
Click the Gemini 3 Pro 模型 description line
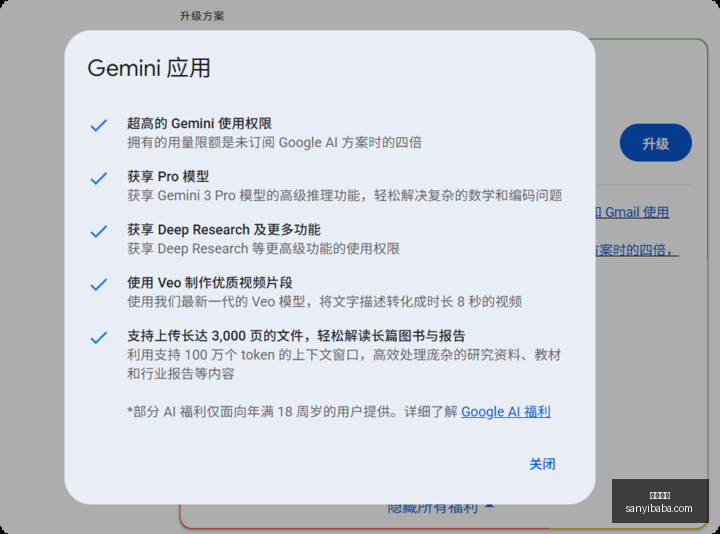344,196
